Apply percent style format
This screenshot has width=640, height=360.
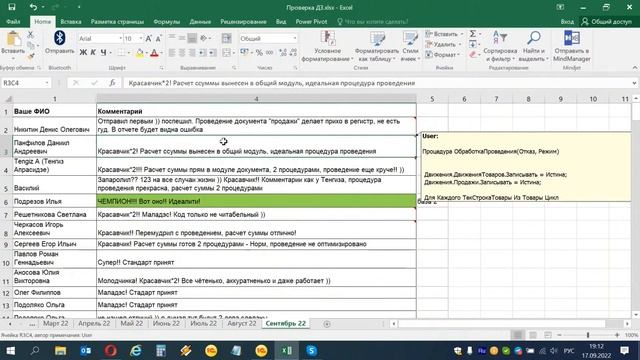tap(259, 53)
